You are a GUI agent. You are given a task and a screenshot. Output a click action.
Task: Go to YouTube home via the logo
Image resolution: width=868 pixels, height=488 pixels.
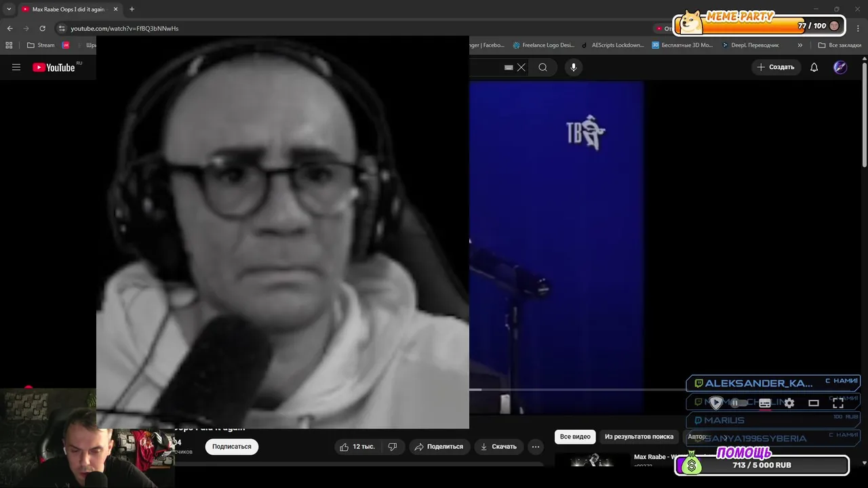point(54,67)
